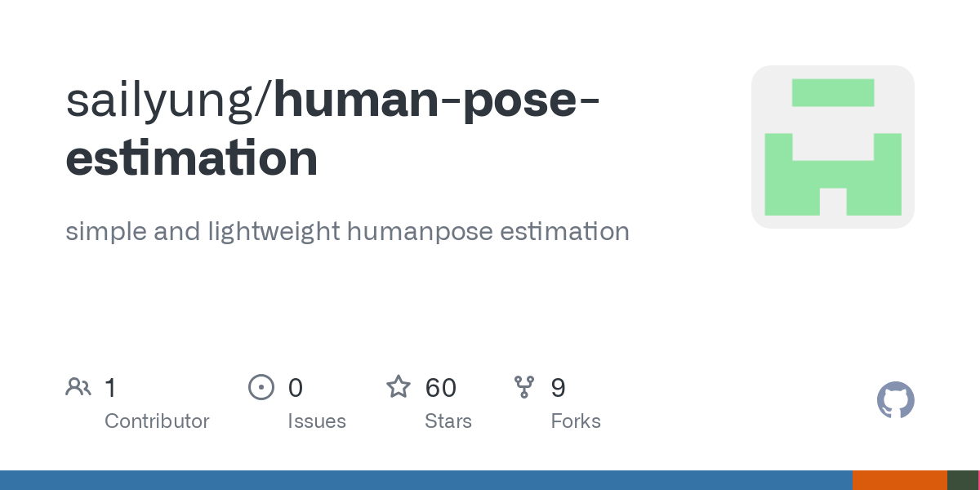980x490 pixels.
Task: Open the human-pose-estimation repository title
Action: click(x=333, y=128)
